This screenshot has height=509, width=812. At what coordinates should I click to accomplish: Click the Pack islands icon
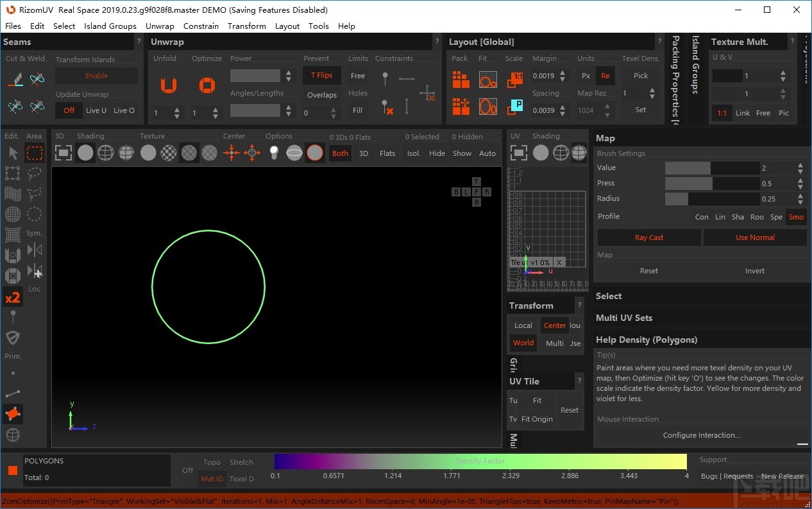point(461,80)
